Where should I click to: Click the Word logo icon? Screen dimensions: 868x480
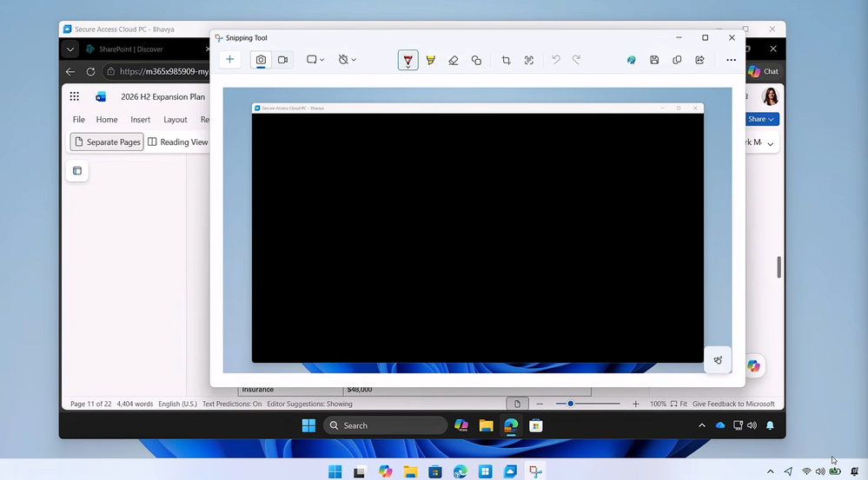tap(101, 96)
